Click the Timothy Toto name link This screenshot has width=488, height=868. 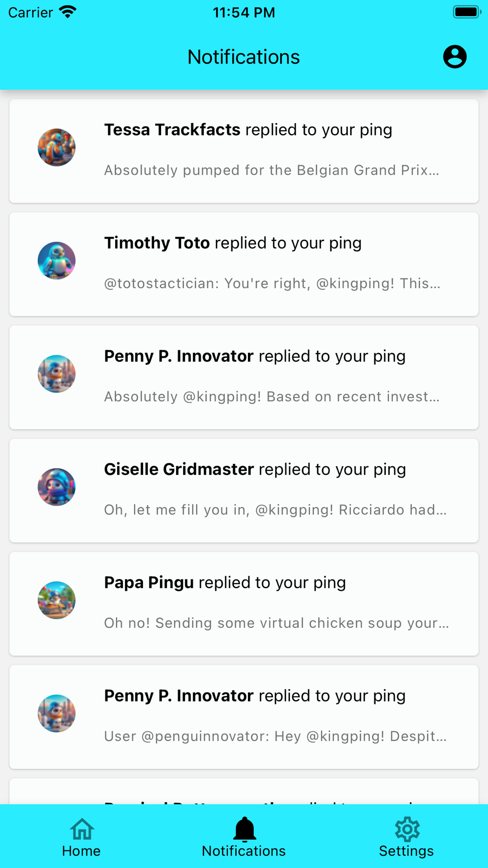tap(157, 243)
